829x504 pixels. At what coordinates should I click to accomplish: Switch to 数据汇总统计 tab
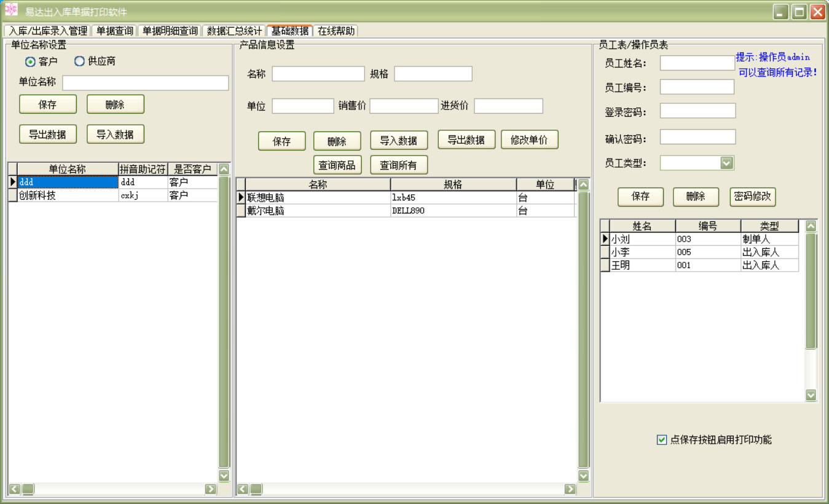(234, 31)
